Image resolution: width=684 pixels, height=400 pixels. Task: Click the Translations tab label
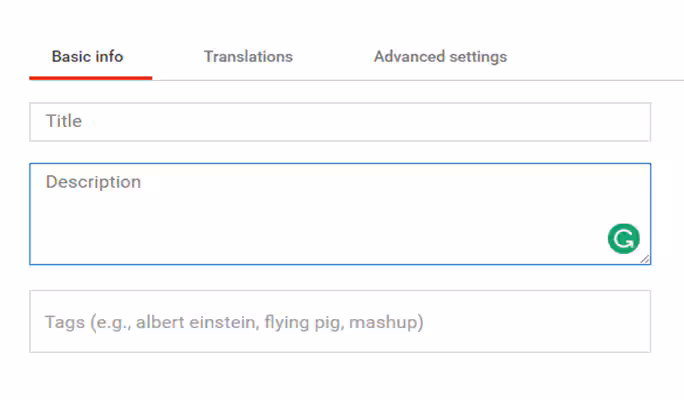(248, 57)
